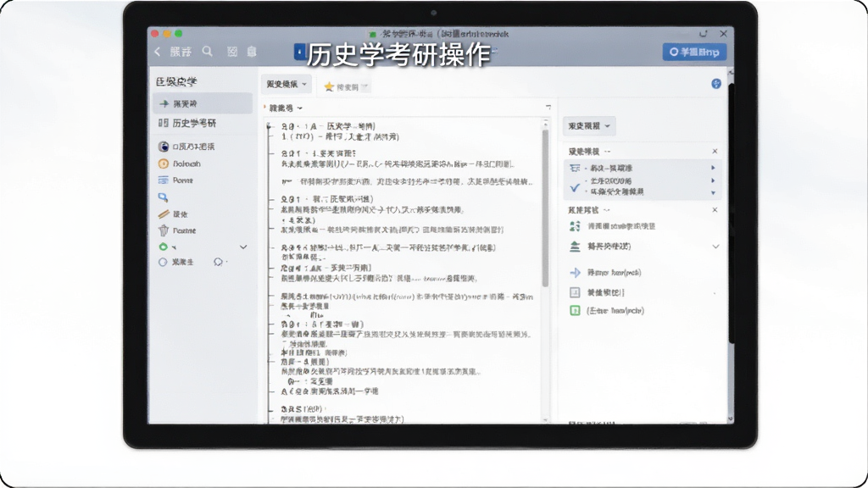The width and height of the screenshot is (868, 488).
Task: Click the toolbar icon just left of the blue document icon
Action: (x=252, y=52)
